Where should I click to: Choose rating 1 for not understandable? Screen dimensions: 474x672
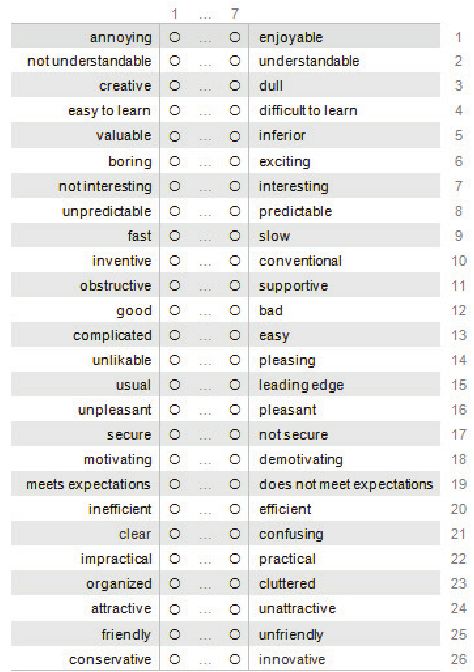[174, 61]
